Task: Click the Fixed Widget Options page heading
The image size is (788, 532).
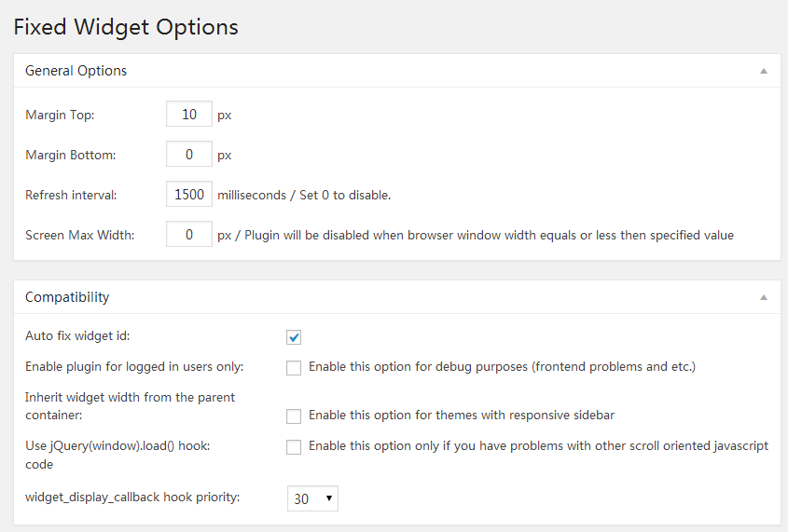Action: [x=126, y=27]
